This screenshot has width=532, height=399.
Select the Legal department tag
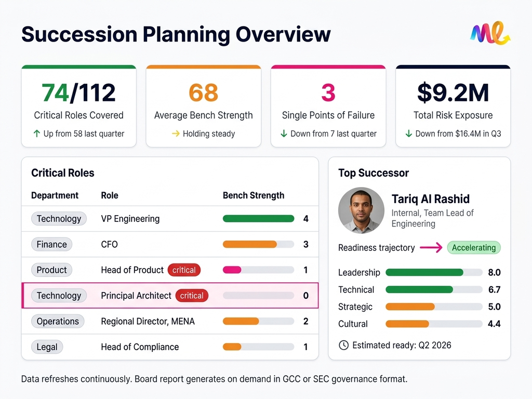tap(47, 347)
